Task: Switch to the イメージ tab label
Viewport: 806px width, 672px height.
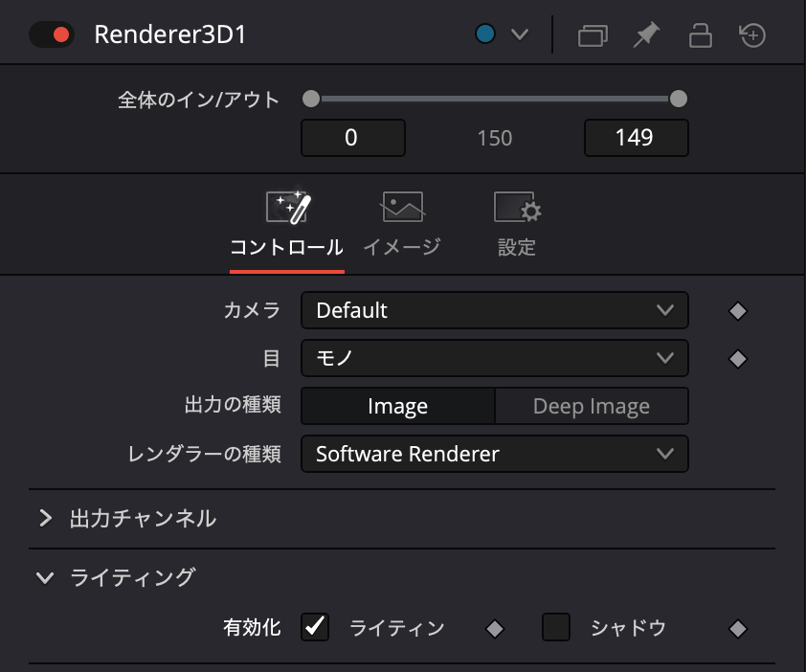Action: point(402,247)
